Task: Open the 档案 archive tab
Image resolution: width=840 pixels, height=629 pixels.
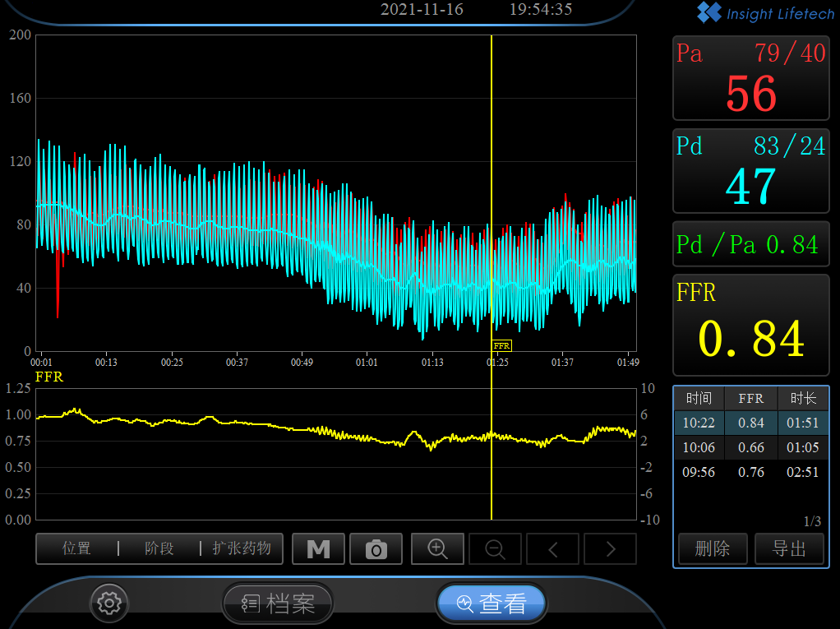Action: pyautogui.click(x=278, y=604)
